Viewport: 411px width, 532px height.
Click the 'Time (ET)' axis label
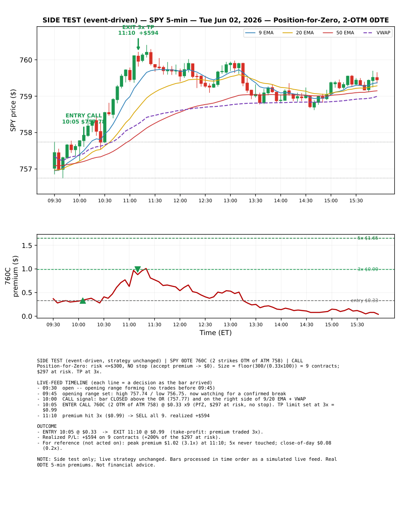point(215,333)
